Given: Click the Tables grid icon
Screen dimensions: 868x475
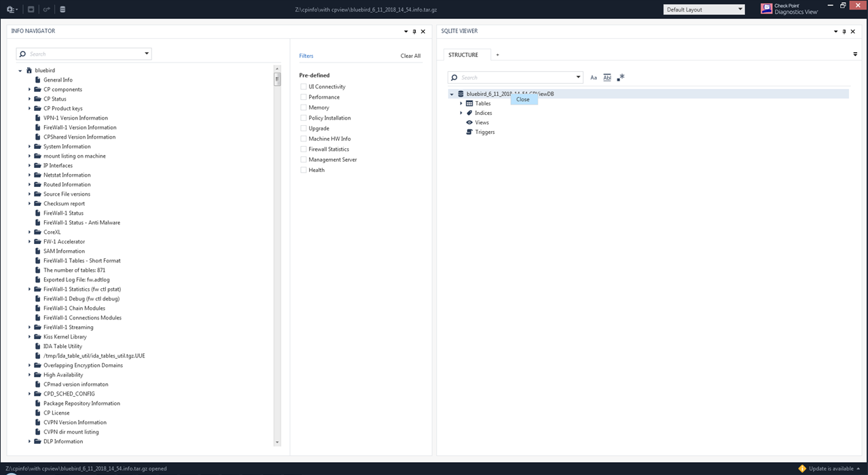Looking at the screenshot, I should coord(469,103).
